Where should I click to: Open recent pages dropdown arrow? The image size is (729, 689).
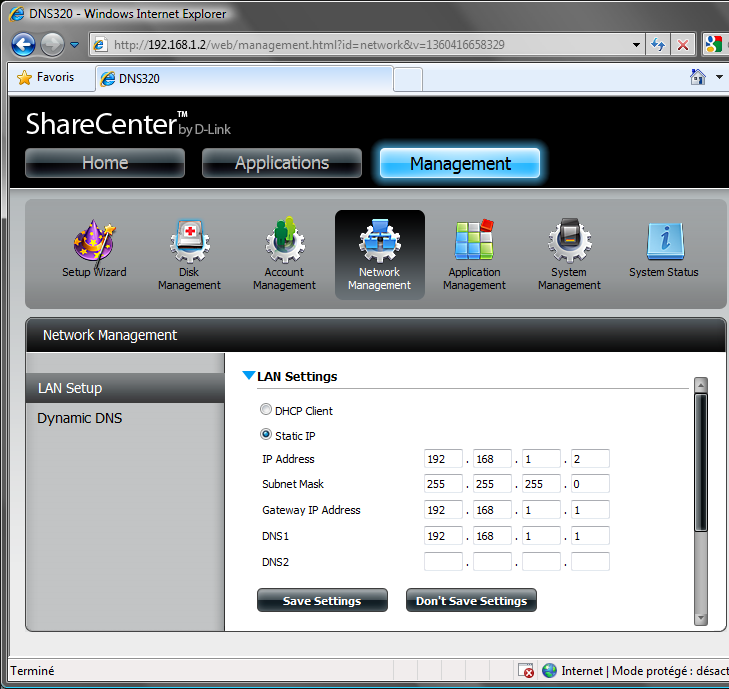tap(74, 45)
